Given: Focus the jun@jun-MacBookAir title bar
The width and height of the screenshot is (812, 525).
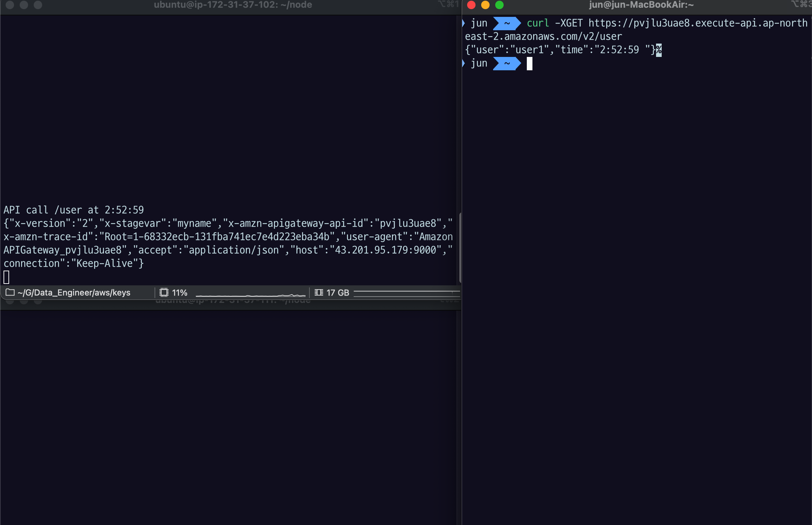Looking at the screenshot, I should coord(641,5).
